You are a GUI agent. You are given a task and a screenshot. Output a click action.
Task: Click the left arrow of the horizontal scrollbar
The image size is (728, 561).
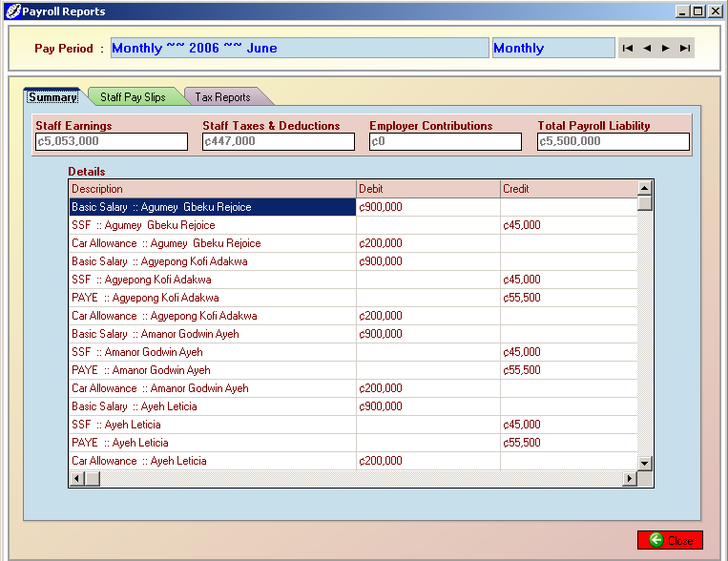(x=77, y=478)
